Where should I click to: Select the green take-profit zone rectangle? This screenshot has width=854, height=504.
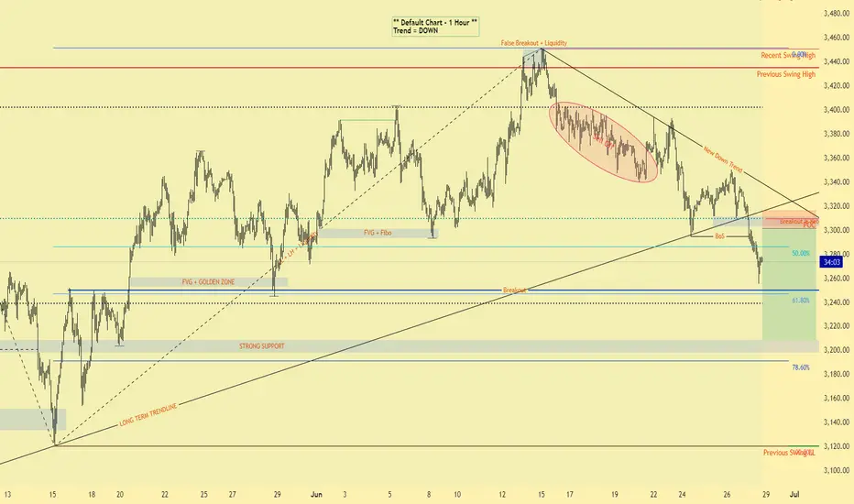789,284
